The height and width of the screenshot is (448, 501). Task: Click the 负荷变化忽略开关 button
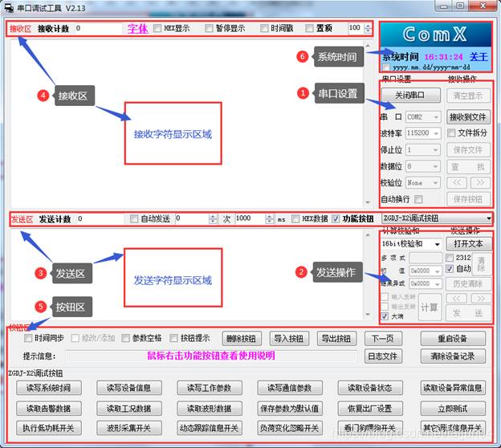(x=290, y=428)
